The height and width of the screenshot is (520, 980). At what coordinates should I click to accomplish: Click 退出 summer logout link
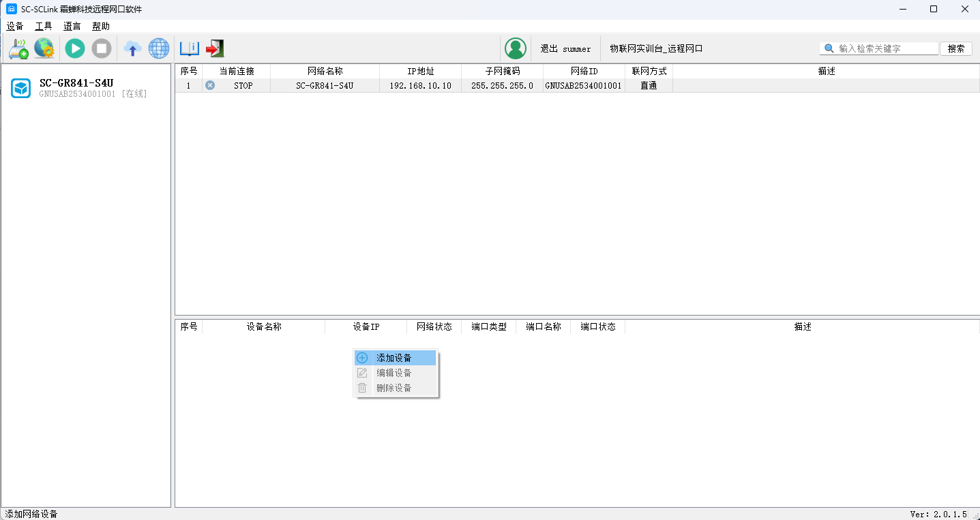[x=565, y=49]
